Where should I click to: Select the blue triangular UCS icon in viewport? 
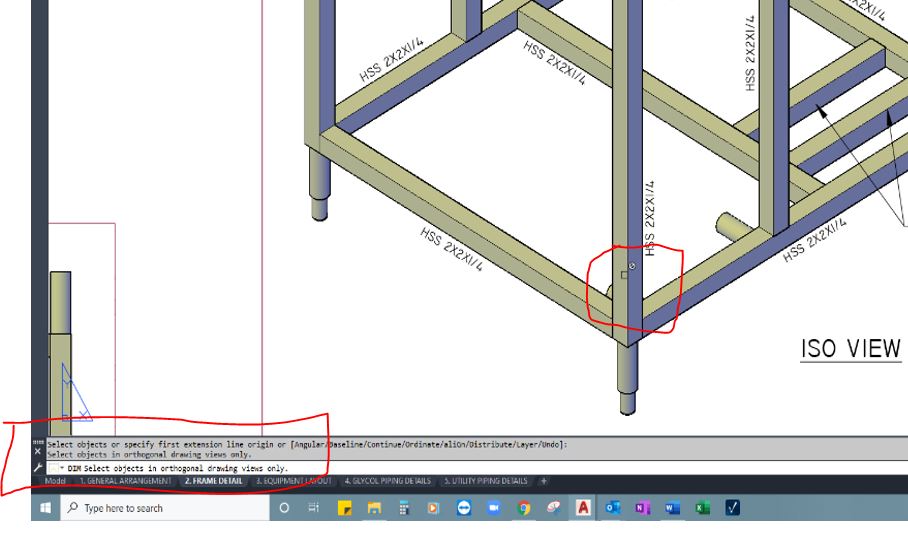click(76, 392)
